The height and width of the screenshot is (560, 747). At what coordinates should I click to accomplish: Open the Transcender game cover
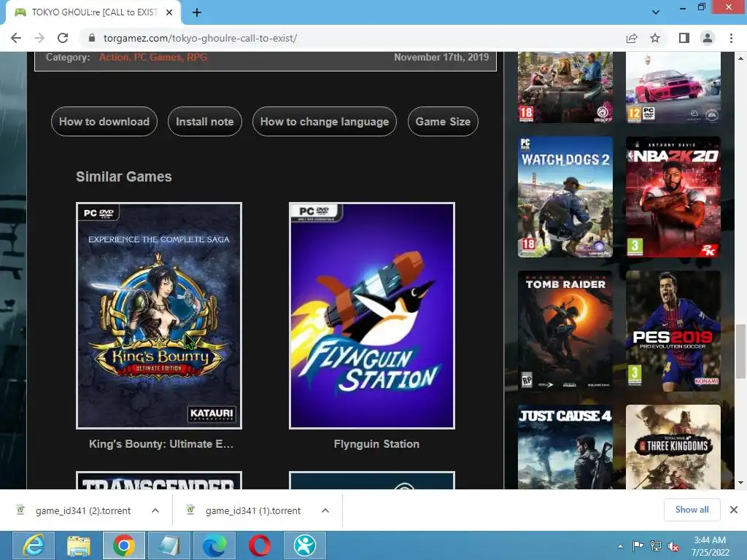159,480
